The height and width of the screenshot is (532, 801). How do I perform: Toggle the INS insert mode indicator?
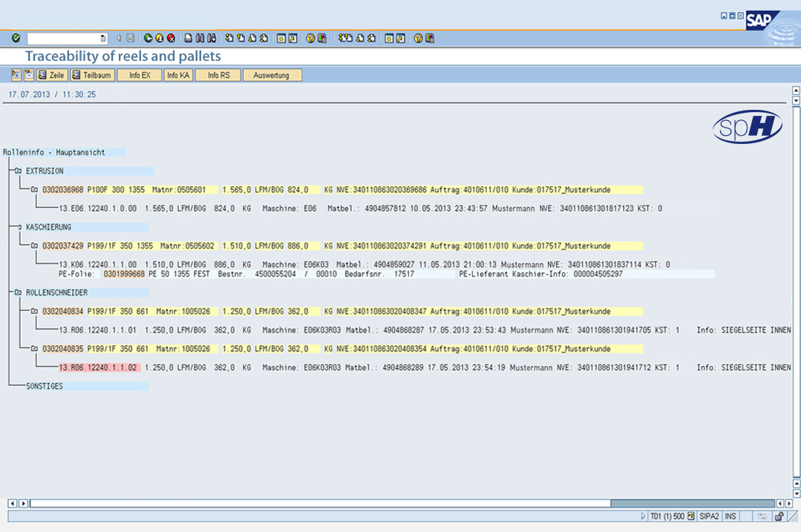tap(730, 516)
